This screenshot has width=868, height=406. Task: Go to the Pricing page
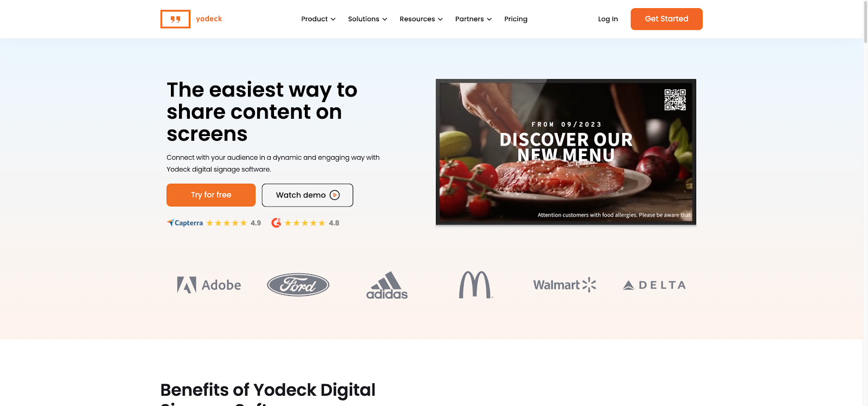click(516, 19)
